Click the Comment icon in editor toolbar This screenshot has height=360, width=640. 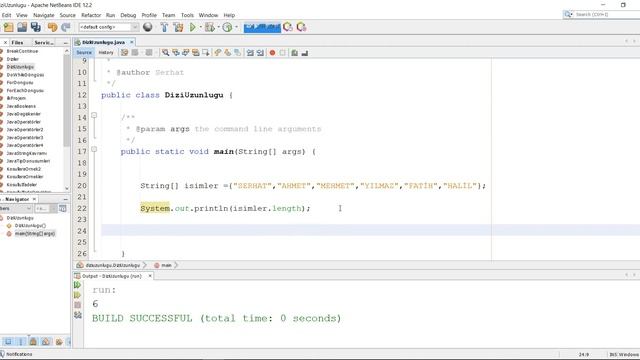(294, 53)
